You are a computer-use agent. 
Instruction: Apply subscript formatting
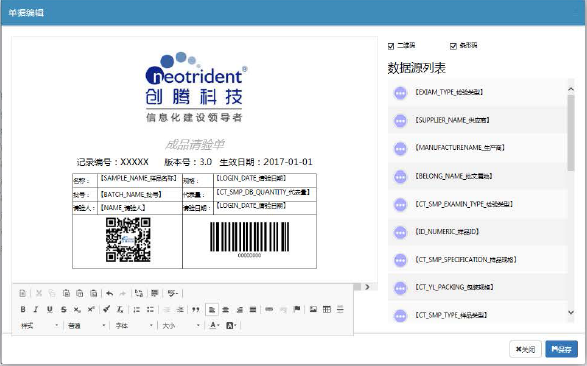[77, 309]
